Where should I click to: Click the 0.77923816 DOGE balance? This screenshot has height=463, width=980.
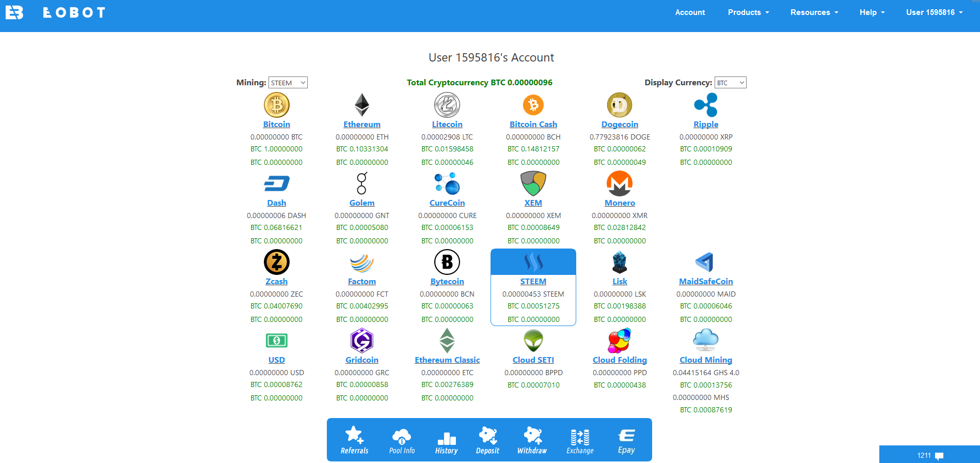click(620, 137)
